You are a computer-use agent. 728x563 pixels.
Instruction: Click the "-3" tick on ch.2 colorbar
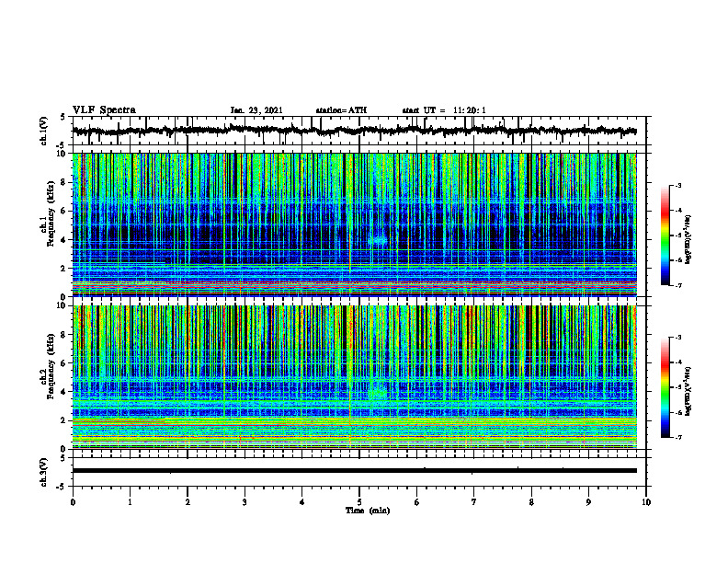click(678, 338)
